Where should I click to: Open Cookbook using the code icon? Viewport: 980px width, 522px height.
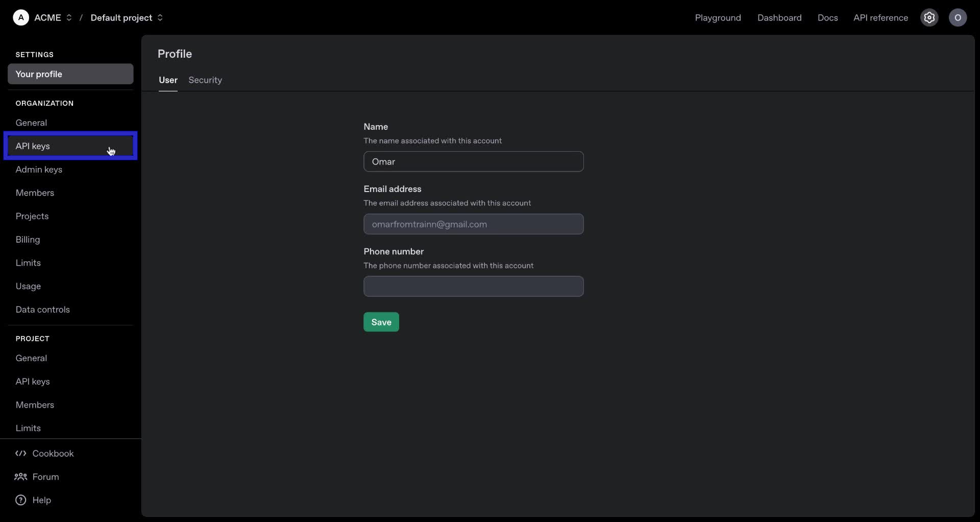point(20,453)
